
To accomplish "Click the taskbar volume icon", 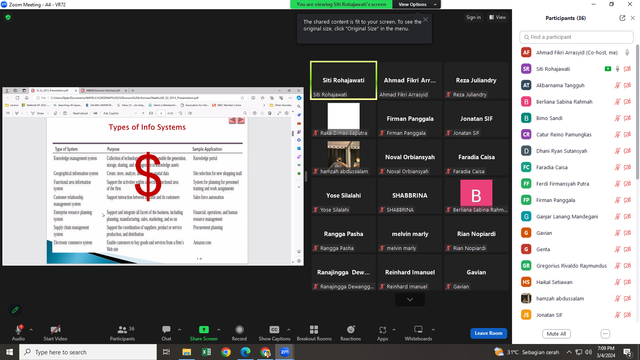I will click(588, 352).
